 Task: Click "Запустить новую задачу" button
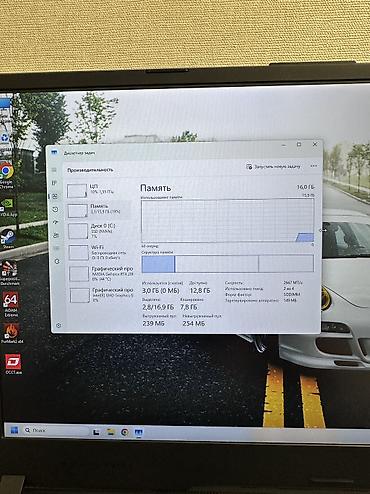273,166
